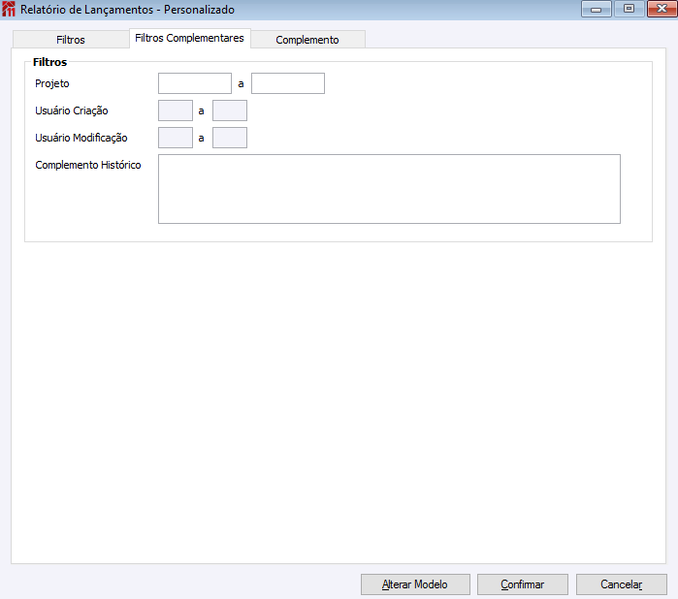Click the Complemento Histórico text area

389,189
